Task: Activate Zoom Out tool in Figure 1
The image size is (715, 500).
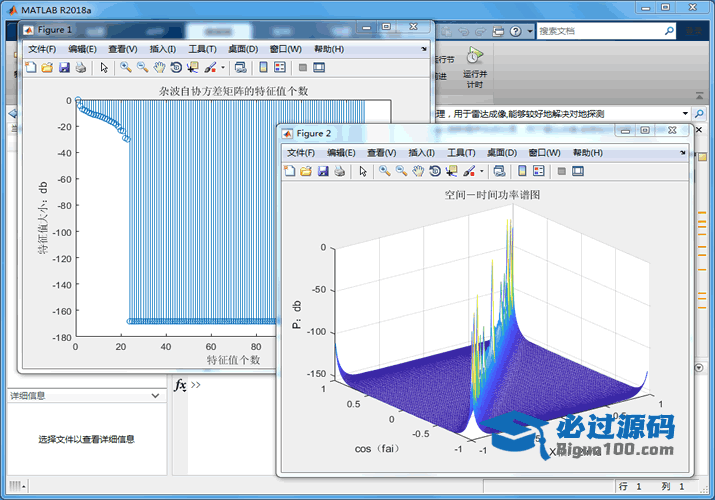Action: (x=143, y=67)
